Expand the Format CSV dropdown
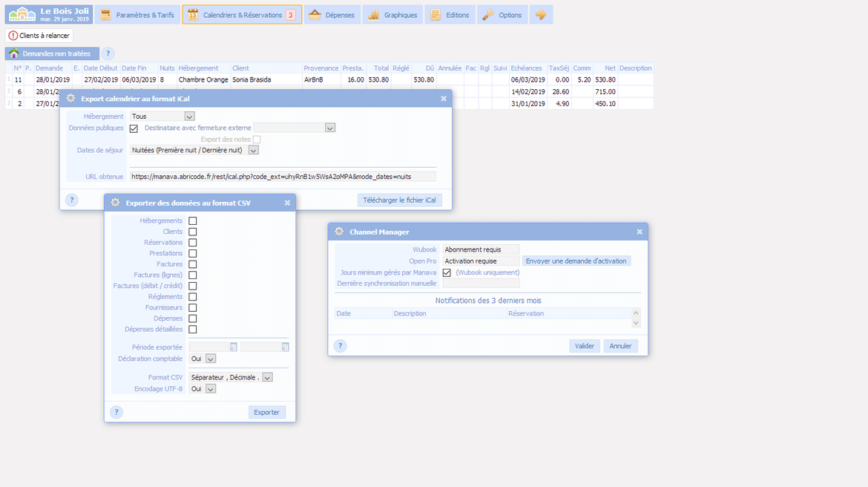The width and height of the screenshot is (868, 487). point(267,377)
